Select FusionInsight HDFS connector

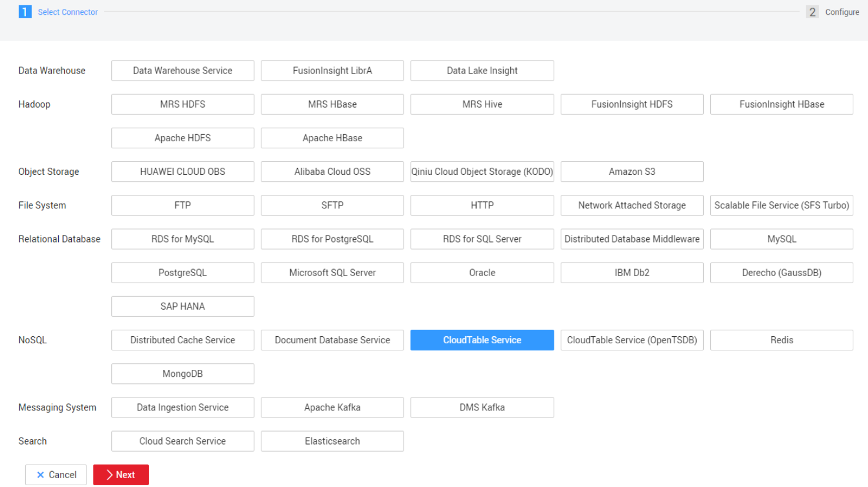(632, 104)
